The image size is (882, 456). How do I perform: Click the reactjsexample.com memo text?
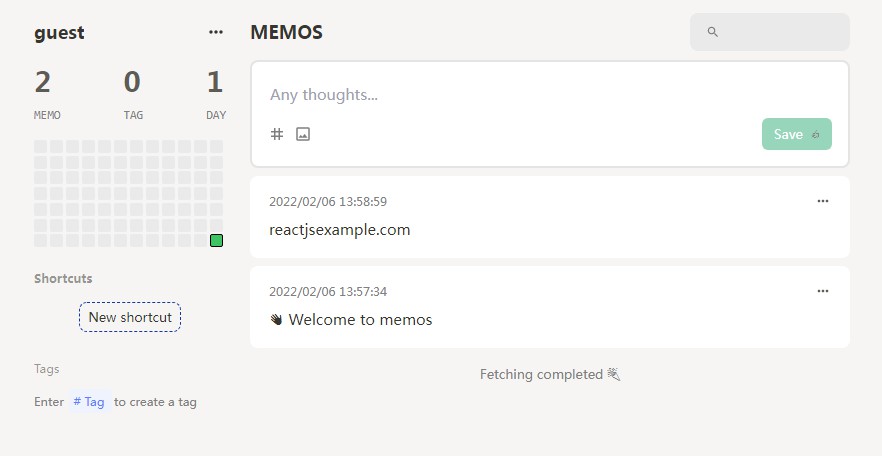(340, 229)
